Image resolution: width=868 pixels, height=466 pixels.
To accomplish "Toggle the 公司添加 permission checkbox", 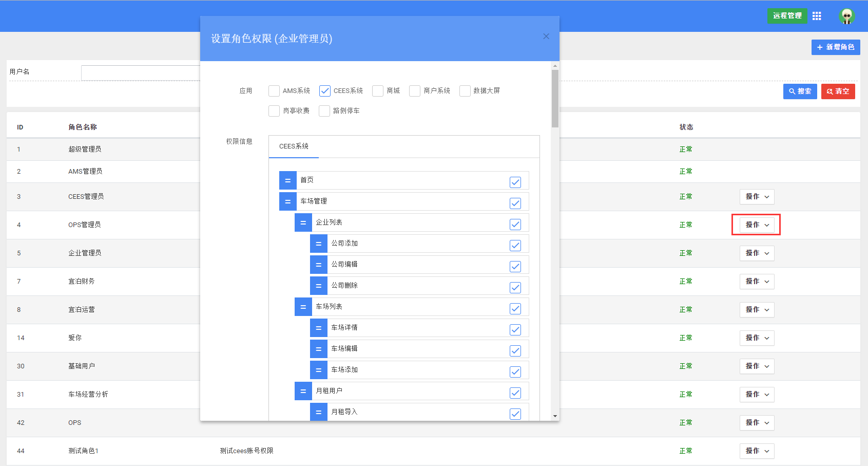I will 515,246.
